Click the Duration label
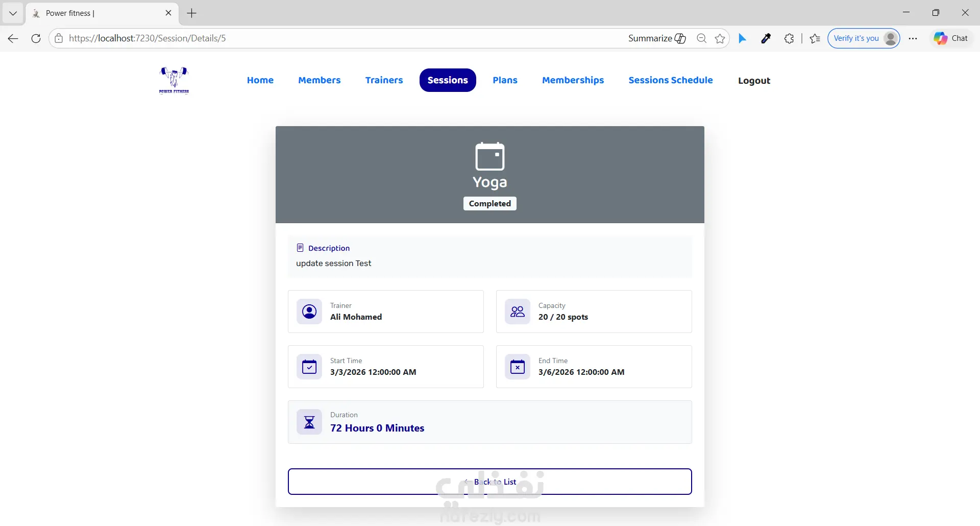 (344, 415)
